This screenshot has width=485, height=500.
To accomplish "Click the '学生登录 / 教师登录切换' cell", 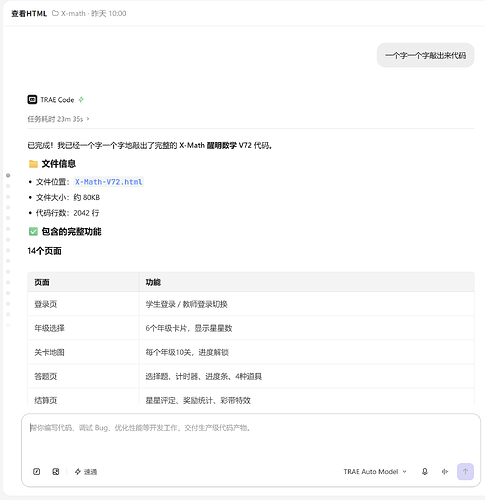I will point(307,304).
